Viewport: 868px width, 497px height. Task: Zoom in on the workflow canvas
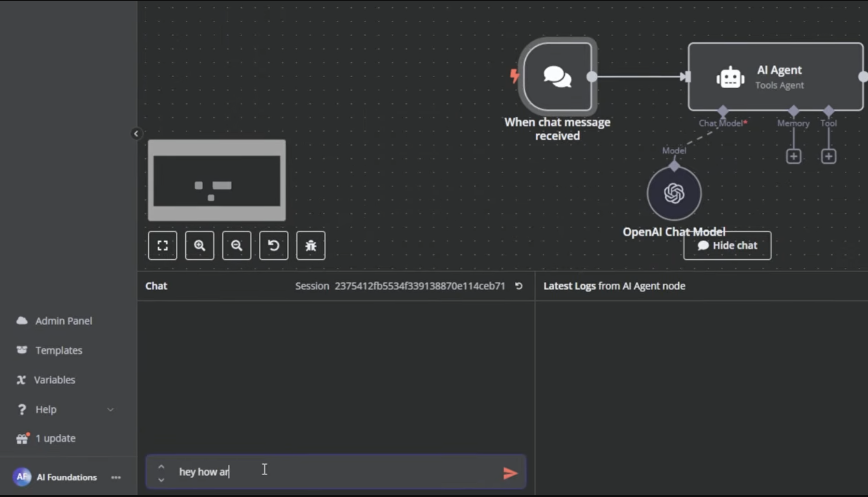(199, 246)
